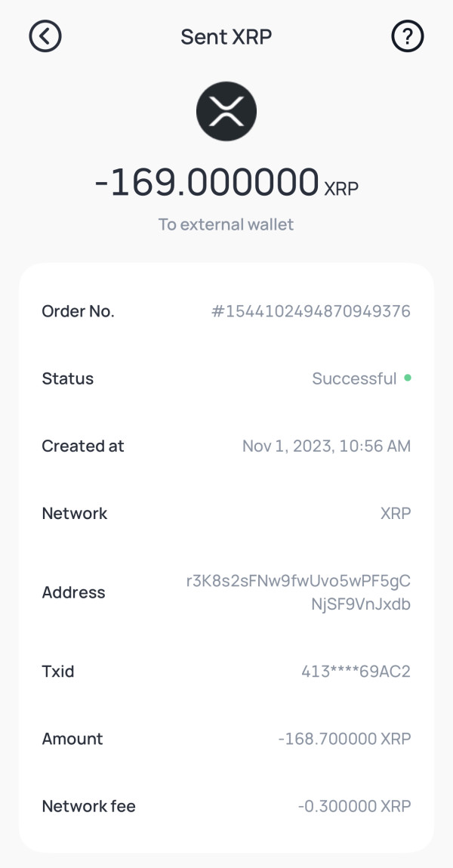Tap the XRP network value
This screenshot has height=868, width=453.
pos(396,513)
